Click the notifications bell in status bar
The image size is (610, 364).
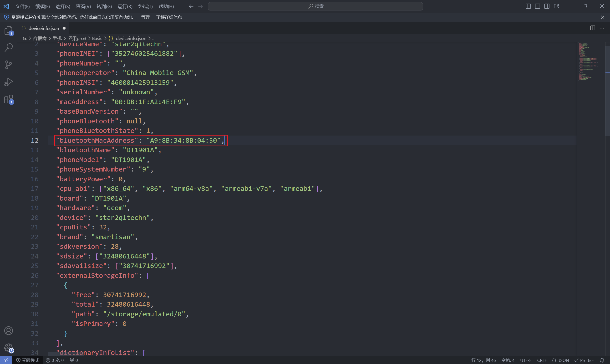tap(602, 360)
